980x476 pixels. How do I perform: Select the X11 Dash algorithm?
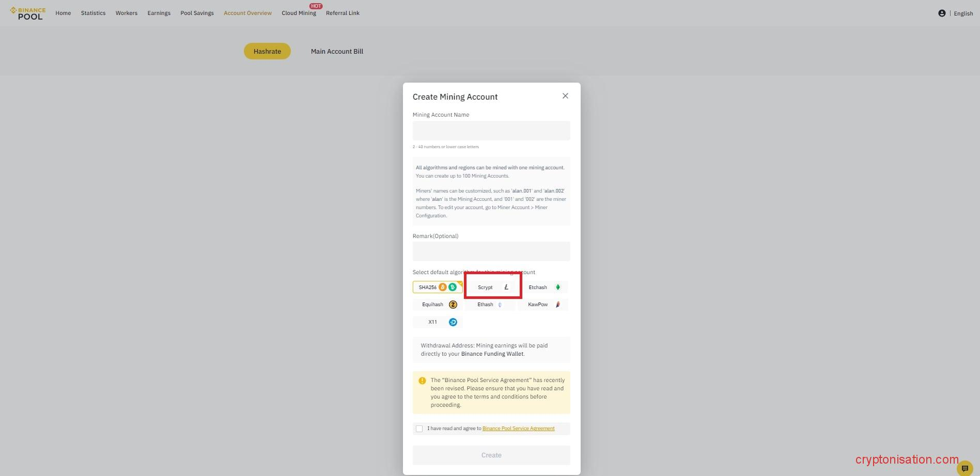438,322
